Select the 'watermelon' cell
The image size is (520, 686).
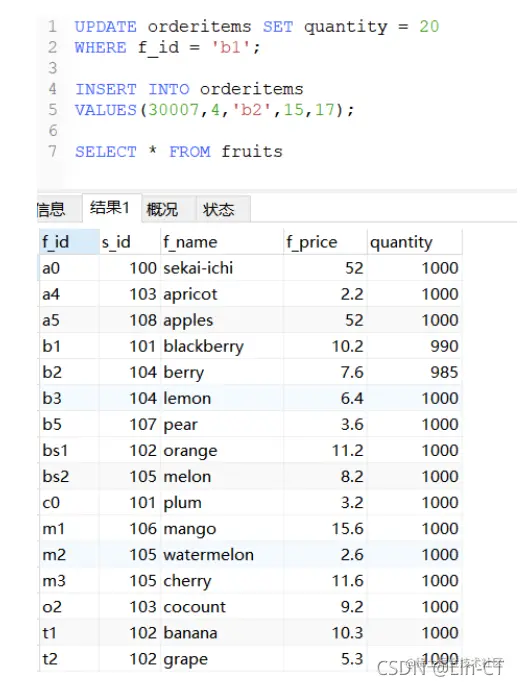pos(222,554)
